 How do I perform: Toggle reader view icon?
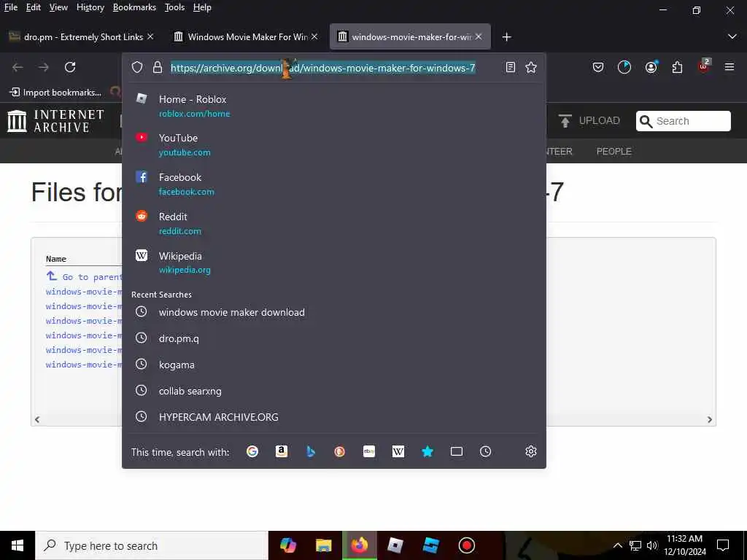pyautogui.click(x=510, y=67)
